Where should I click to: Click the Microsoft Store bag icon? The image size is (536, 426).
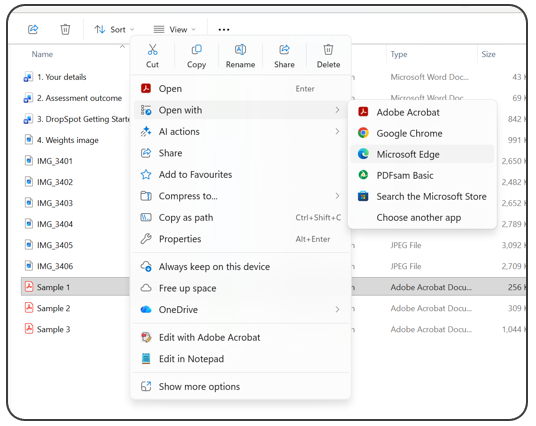tap(363, 196)
